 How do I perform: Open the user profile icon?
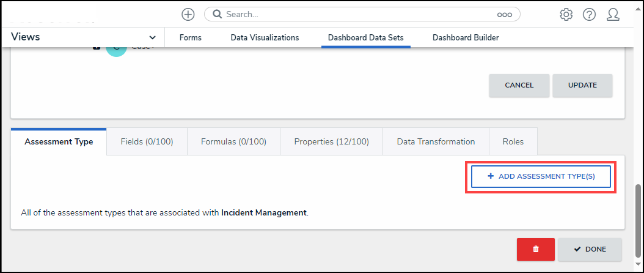point(613,14)
